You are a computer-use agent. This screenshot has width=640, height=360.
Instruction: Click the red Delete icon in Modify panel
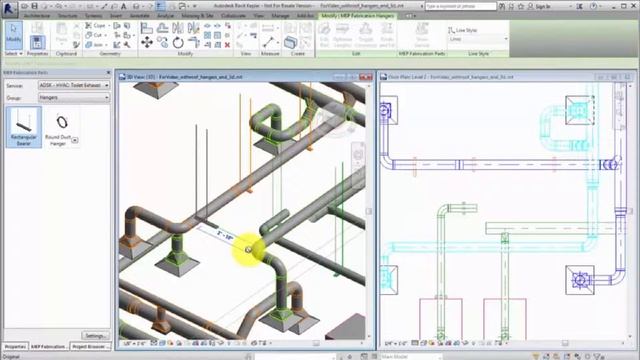coord(227,45)
